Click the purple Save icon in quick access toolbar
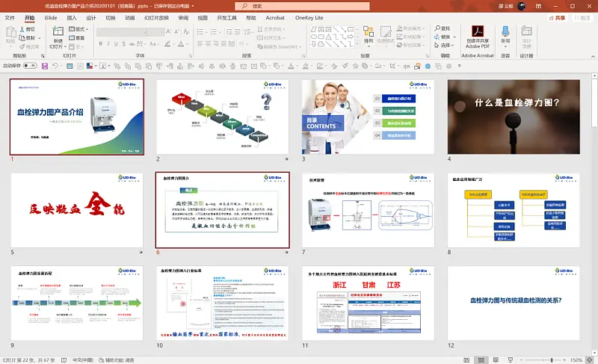Viewport: 598px width, 364px height. [x=45, y=67]
